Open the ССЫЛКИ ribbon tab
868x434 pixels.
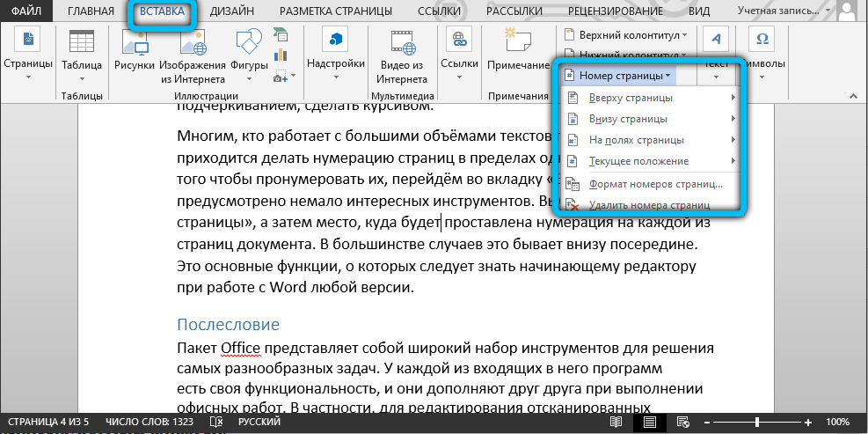click(x=439, y=11)
